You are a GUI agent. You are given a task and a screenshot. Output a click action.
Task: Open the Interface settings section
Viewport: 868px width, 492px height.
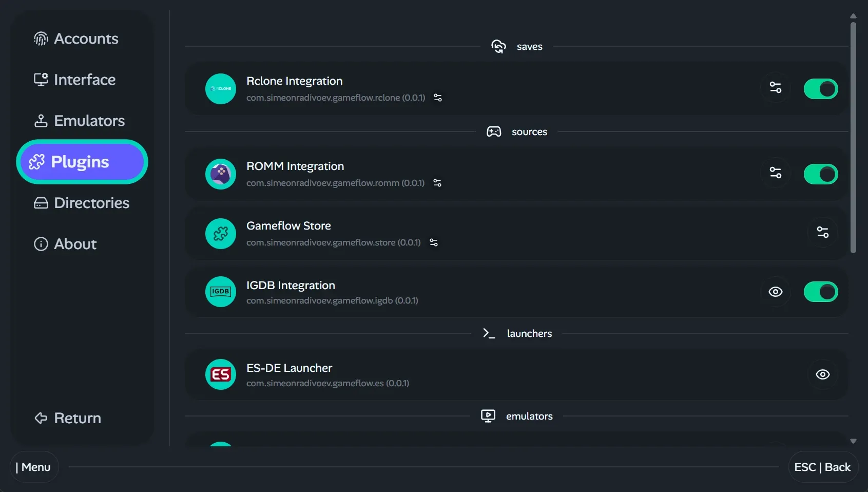(82, 80)
